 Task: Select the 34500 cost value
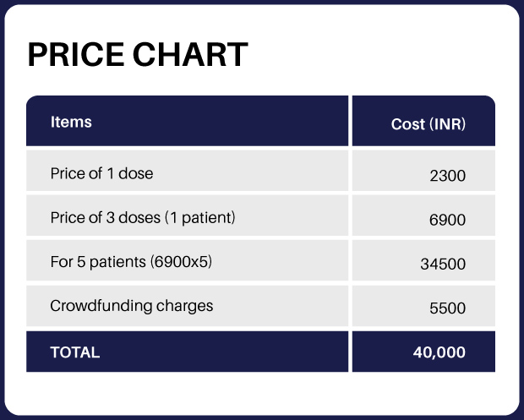[443, 264]
